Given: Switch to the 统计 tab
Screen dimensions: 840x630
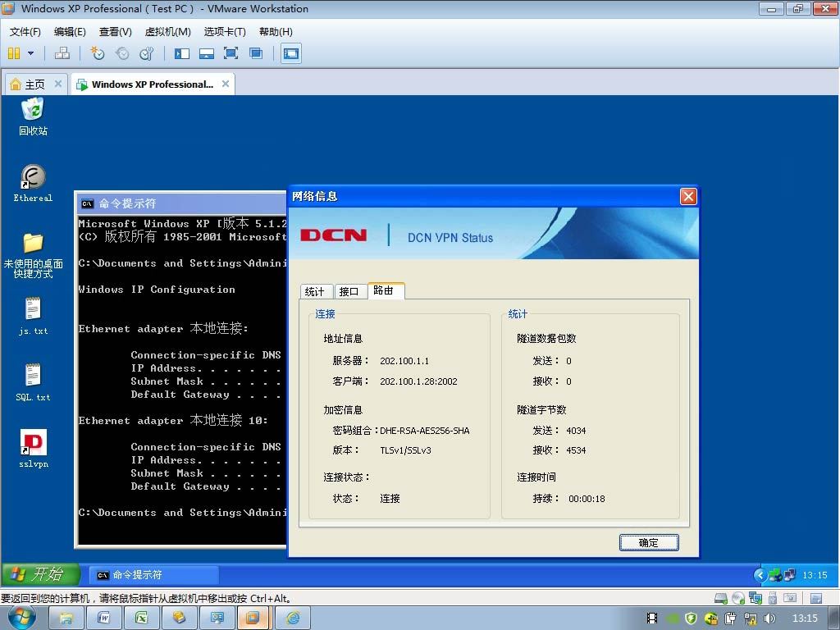Looking at the screenshot, I should 315,291.
